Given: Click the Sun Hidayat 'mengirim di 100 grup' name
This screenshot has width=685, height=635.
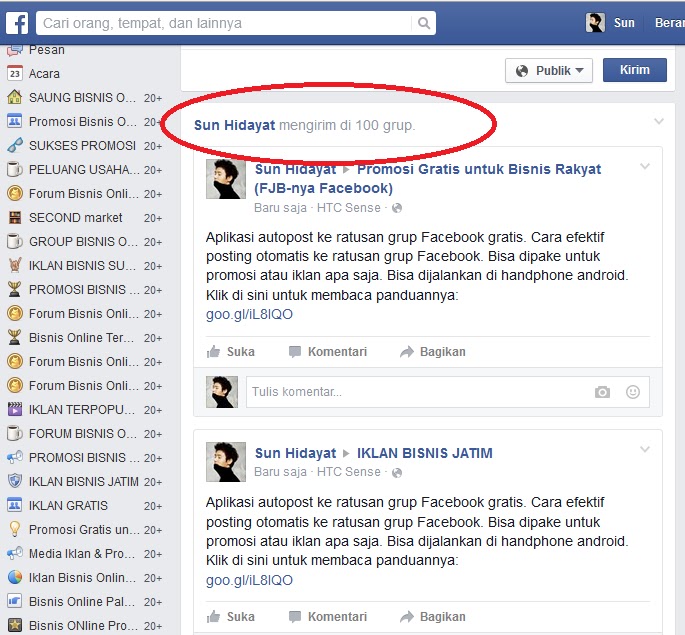Looking at the screenshot, I should [235, 125].
